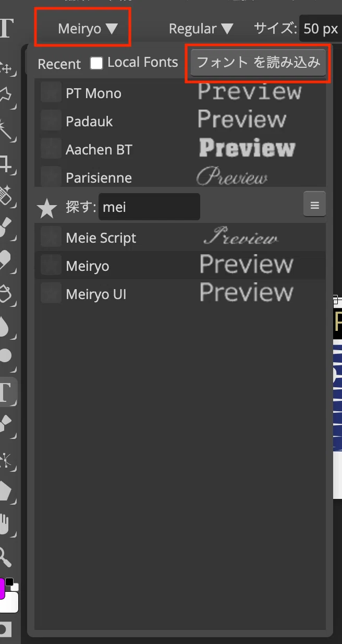Open the Regular font style dropdown
Image resolution: width=342 pixels, height=644 pixels.
(x=201, y=29)
